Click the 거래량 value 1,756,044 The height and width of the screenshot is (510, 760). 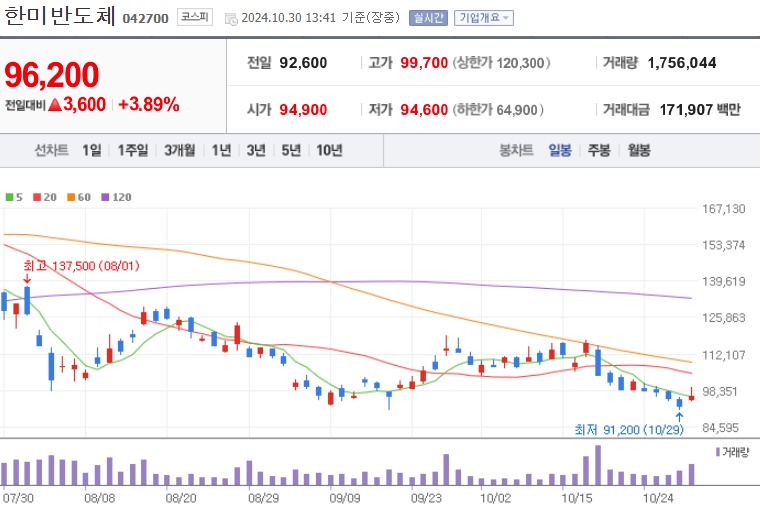682,63
